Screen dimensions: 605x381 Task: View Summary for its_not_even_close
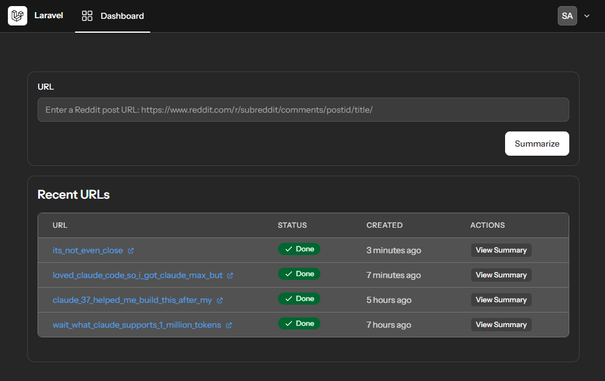pyautogui.click(x=501, y=250)
